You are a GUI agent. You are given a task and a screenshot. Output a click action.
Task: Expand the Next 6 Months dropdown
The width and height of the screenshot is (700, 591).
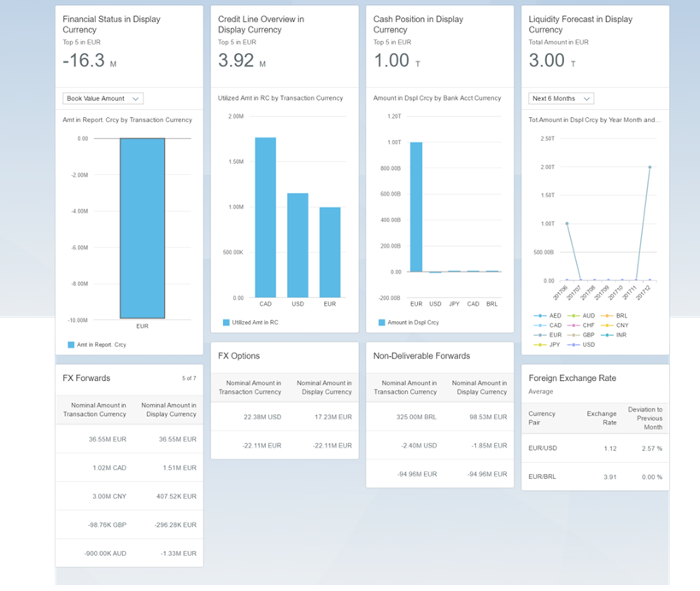(561, 98)
